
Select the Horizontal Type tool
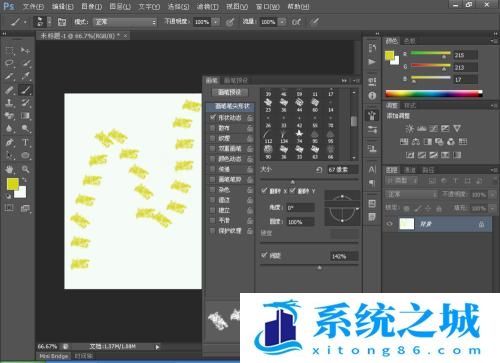(x=25, y=142)
